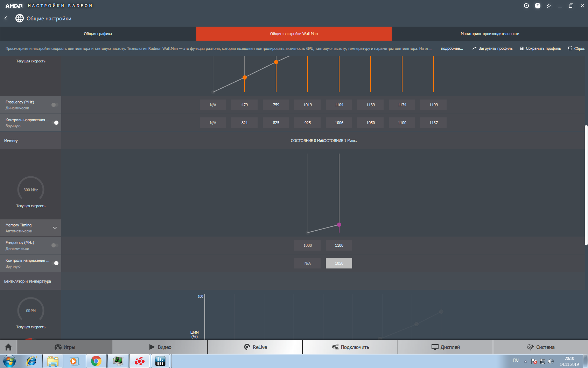Click GPU voltage field with value 1137

434,123
